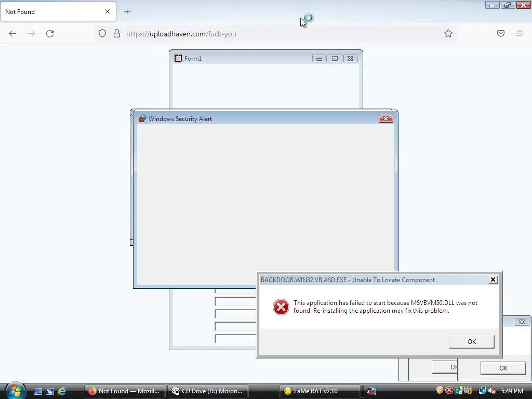Image resolution: width=532 pixels, height=399 pixels.
Task: Select the Not Found browser tab
Action: (58, 11)
